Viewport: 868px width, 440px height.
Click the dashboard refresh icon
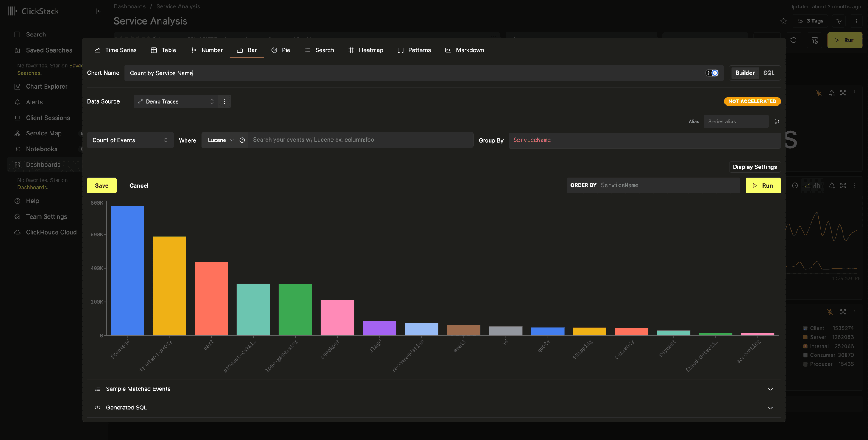tap(793, 40)
